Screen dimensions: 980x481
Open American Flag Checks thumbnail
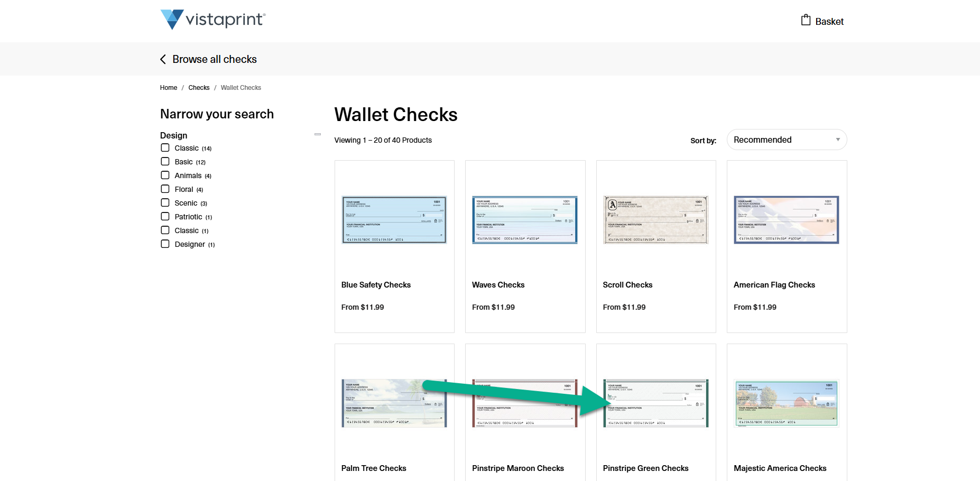(x=787, y=220)
